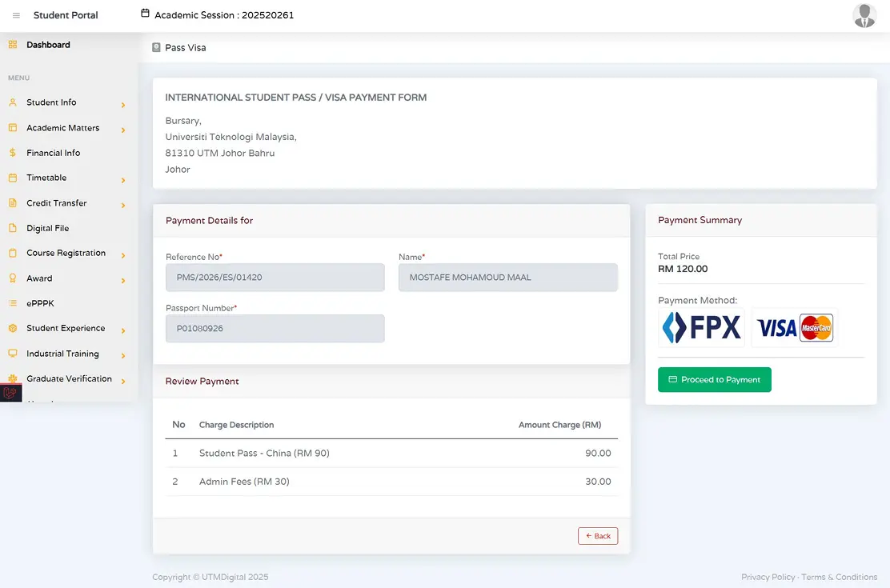Expand the Course Registration submenu chevron
Image resolution: width=890 pixels, height=588 pixels.
(123, 255)
